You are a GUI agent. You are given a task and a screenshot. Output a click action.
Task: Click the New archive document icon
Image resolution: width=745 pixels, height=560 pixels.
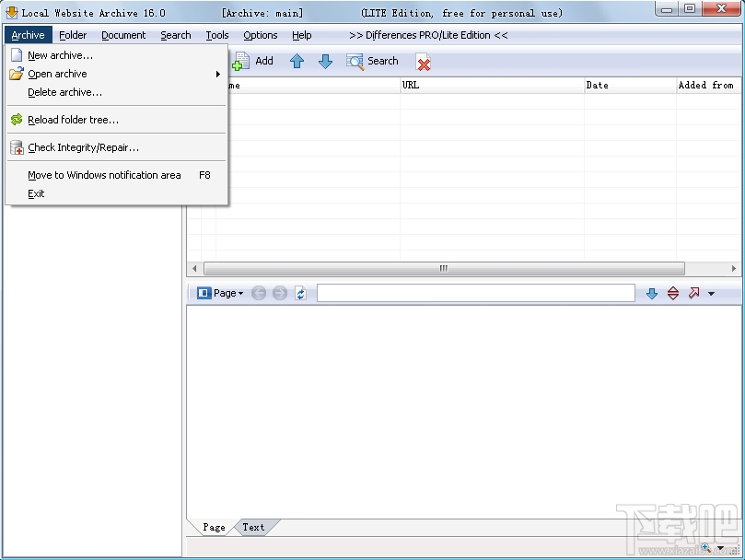coord(17,55)
